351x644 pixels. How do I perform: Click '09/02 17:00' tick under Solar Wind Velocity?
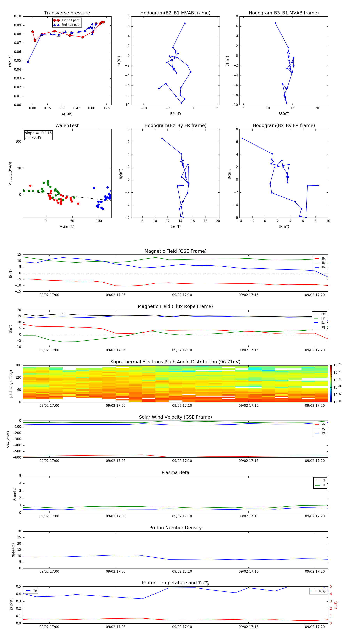(49, 461)
